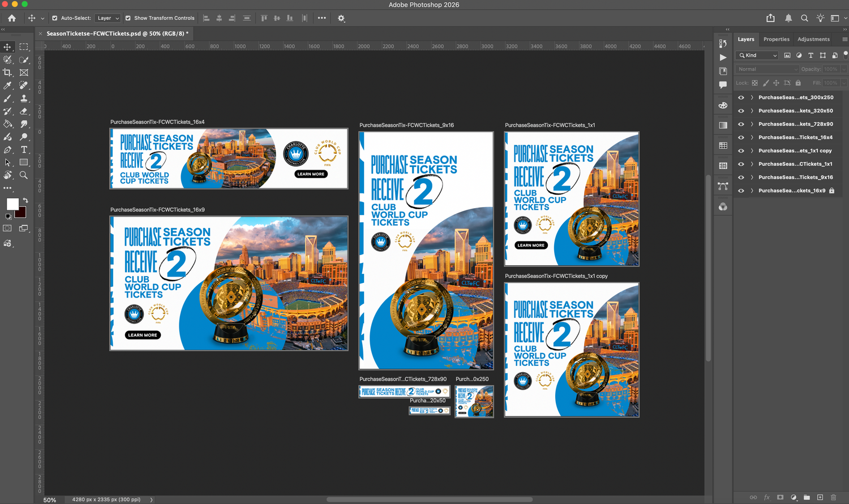This screenshot has height=504, width=849.
Task: Expand the PurchaseSea...ckets_16x9 group
Action: (x=752, y=191)
